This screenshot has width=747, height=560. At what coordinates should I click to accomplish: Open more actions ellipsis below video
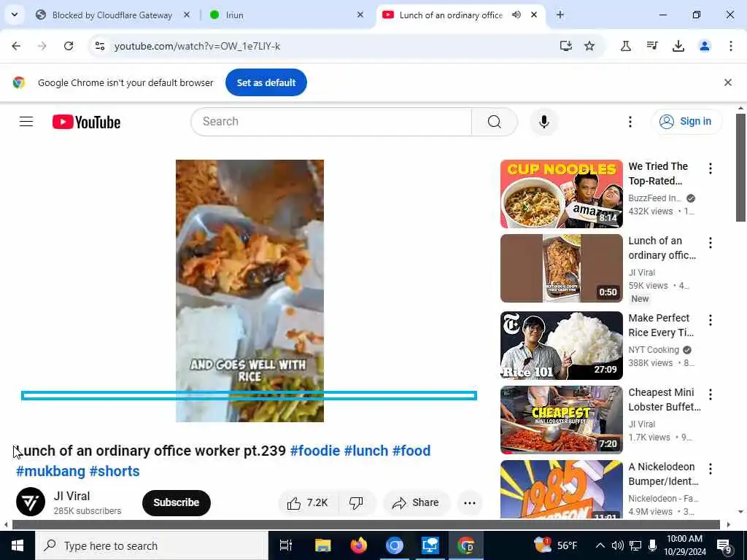click(470, 503)
